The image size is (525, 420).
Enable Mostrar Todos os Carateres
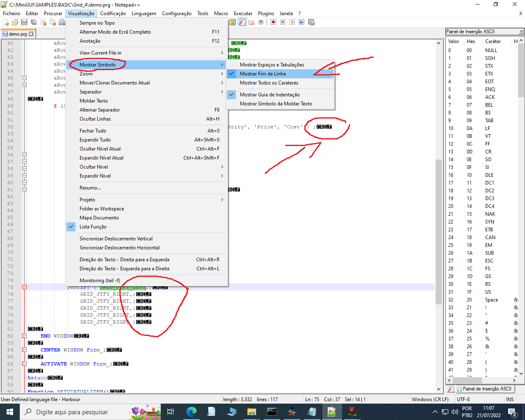(x=281, y=83)
